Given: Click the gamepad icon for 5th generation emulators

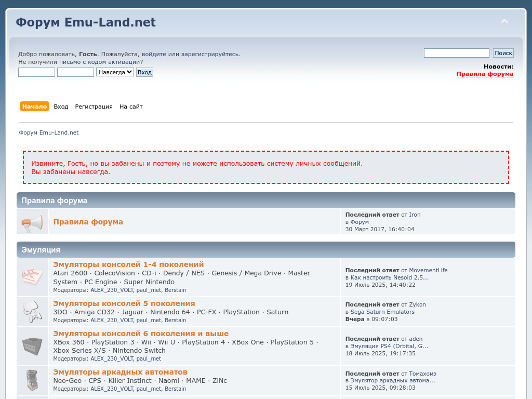Looking at the screenshot, I should tap(32, 311).
